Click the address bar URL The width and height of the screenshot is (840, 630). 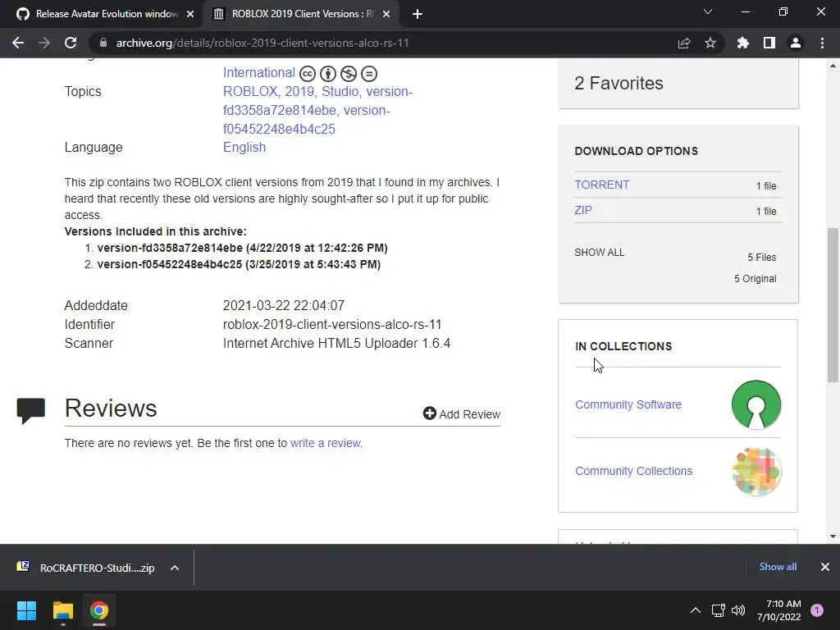262,43
